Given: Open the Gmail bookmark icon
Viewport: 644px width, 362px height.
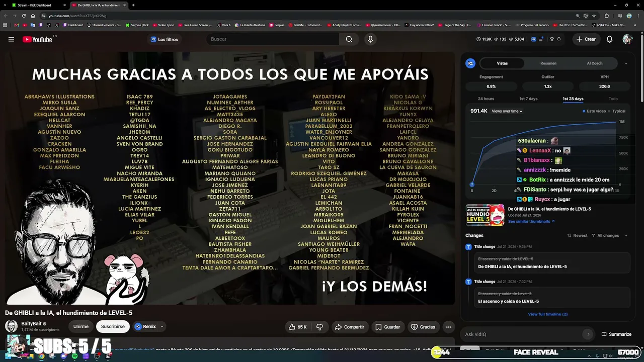Looking at the screenshot, I should [16, 25].
